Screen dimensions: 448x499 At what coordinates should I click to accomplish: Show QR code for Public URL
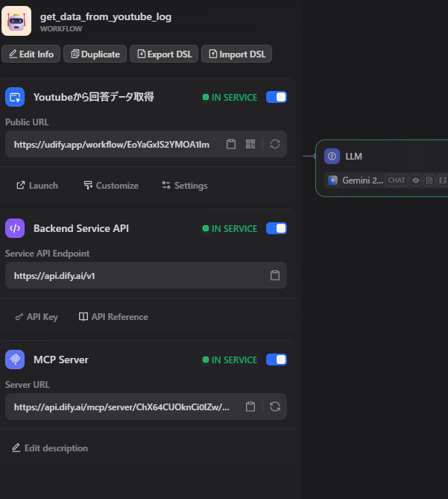(x=250, y=144)
